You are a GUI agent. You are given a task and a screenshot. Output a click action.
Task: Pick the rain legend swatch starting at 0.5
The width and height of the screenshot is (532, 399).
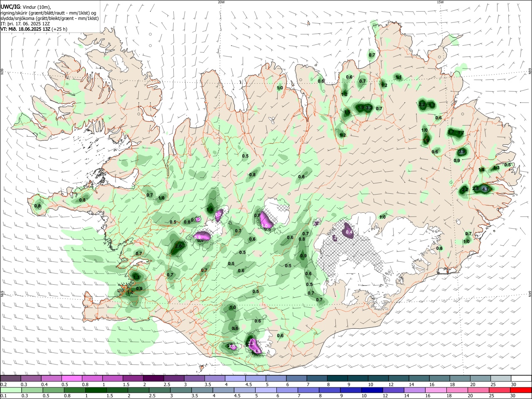pyautogui.click(x=54, y=390)
